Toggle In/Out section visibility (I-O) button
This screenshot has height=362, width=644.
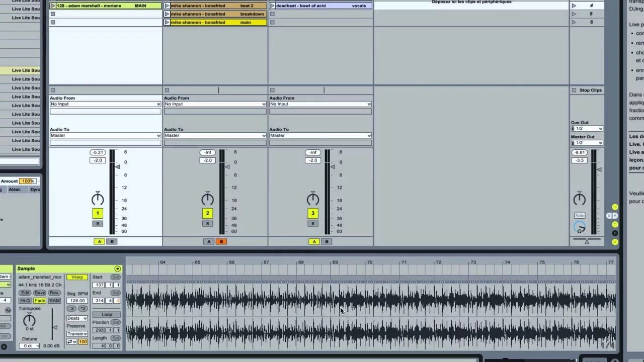(x=615, y=207)
